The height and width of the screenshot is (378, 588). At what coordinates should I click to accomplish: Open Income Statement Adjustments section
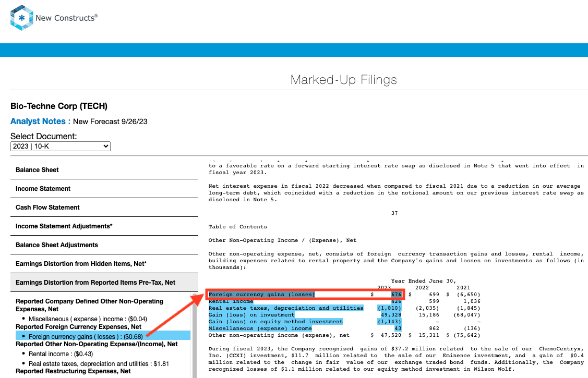coord(104,226)
